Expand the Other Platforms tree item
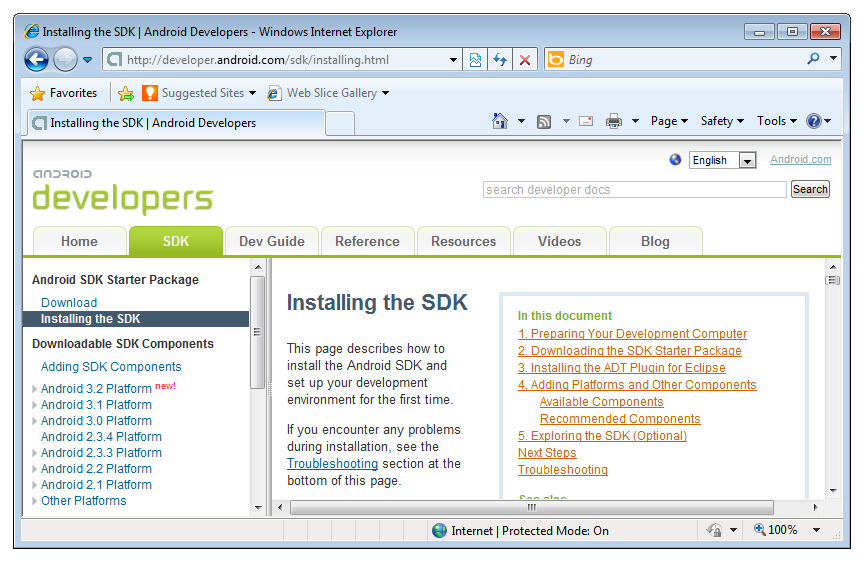 pos(35,501)
